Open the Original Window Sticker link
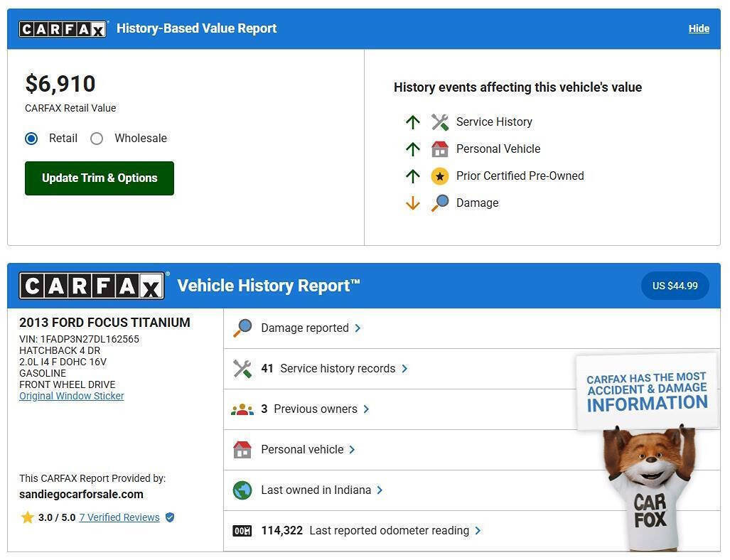 point(72,396)
